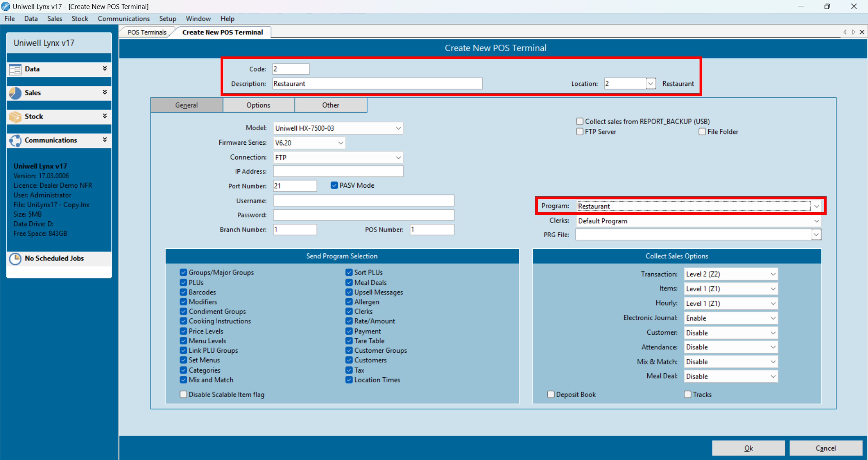The width and height of the screenshot is (868, 460).
Task: Open the Program dropdown showing Restaurant
Action: [x=699, y=206]
